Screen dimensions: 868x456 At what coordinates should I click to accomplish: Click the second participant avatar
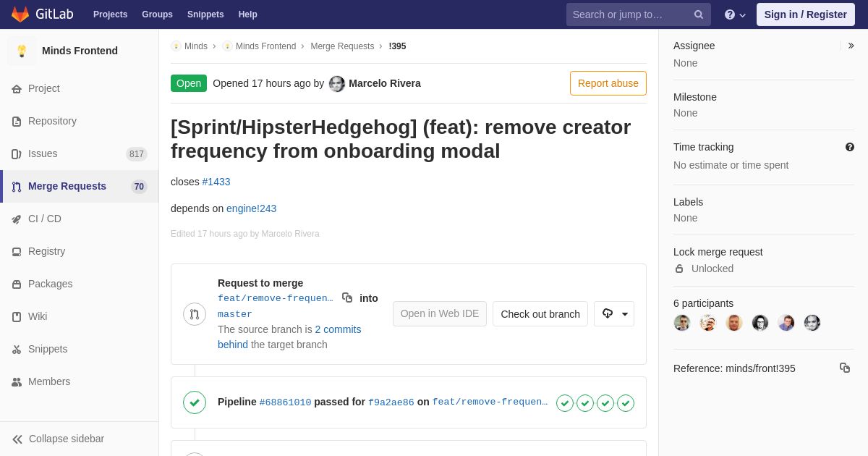(708, 323)
